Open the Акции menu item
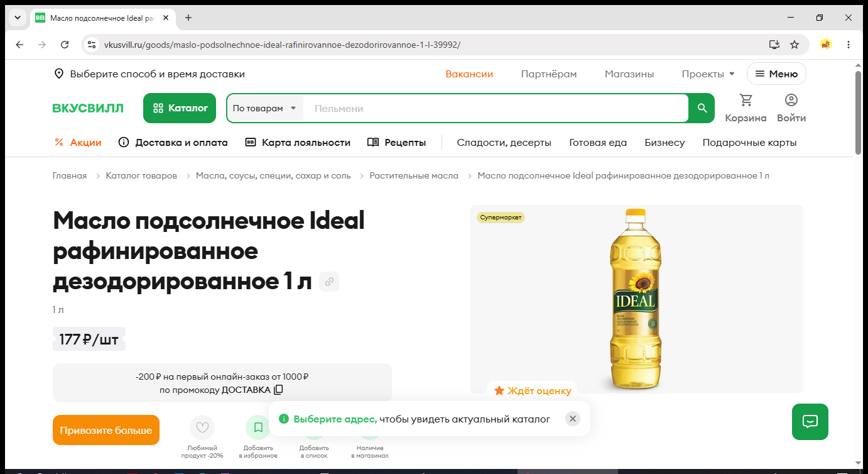 78,143
